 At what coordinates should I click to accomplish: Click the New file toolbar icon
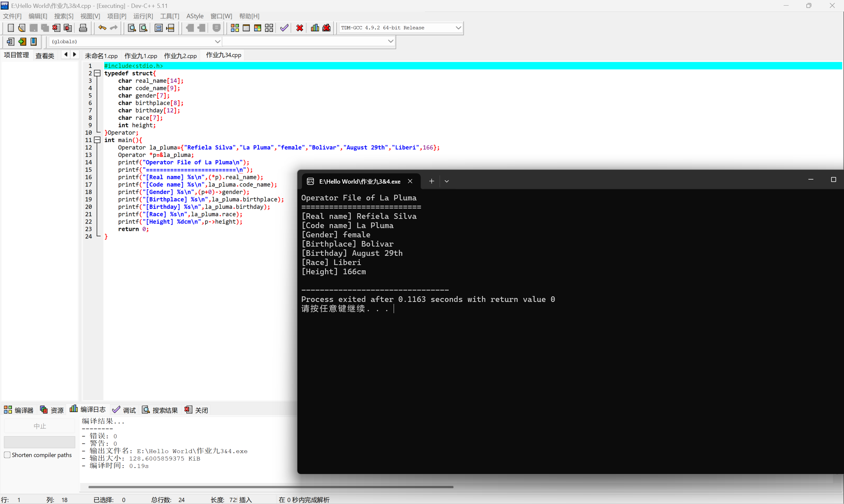[x=11, y=28]
